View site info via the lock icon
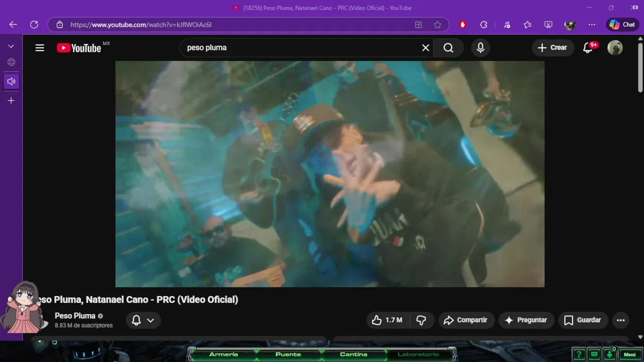The image size is (644, 362). 59,25
